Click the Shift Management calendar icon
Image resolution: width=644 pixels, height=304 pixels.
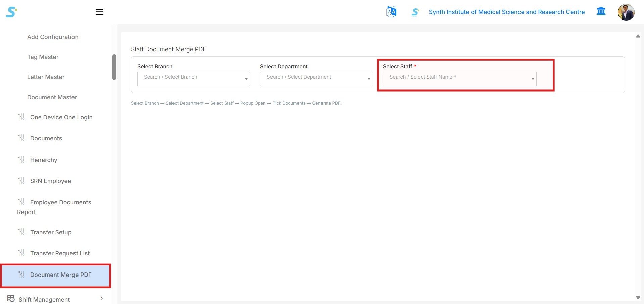(11, 298)
